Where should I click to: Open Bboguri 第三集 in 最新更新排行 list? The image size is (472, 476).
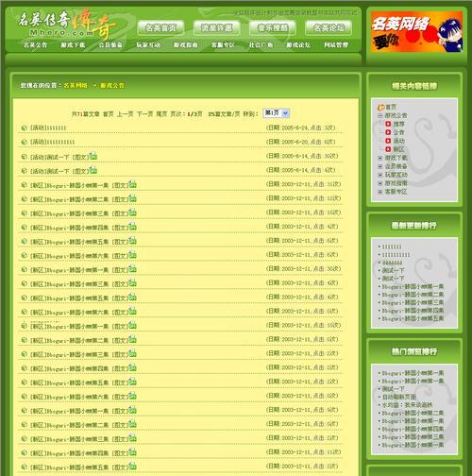click(x=413, y=303)
